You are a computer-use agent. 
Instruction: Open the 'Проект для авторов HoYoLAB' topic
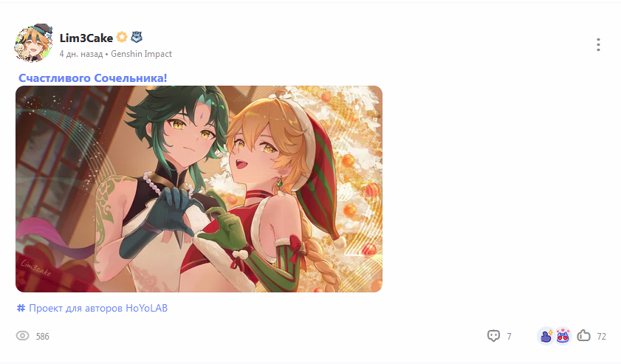[x=98, y=308]
